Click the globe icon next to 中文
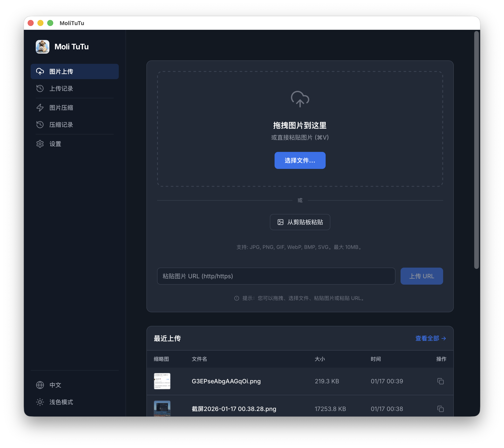The height and width of the screenshot is (448, 504). 40,385
